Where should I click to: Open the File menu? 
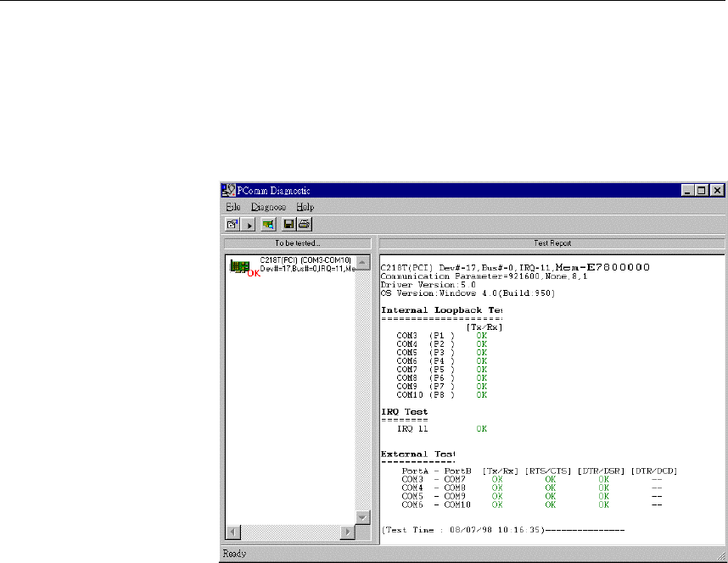click(233, 207)
